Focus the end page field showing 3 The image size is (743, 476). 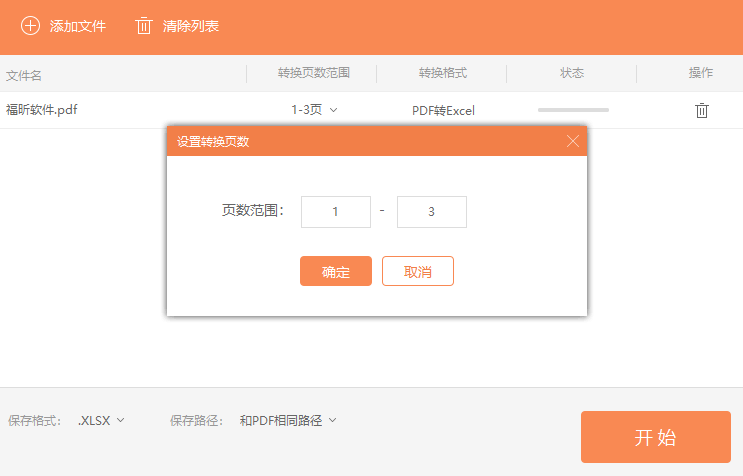[432, 212]
